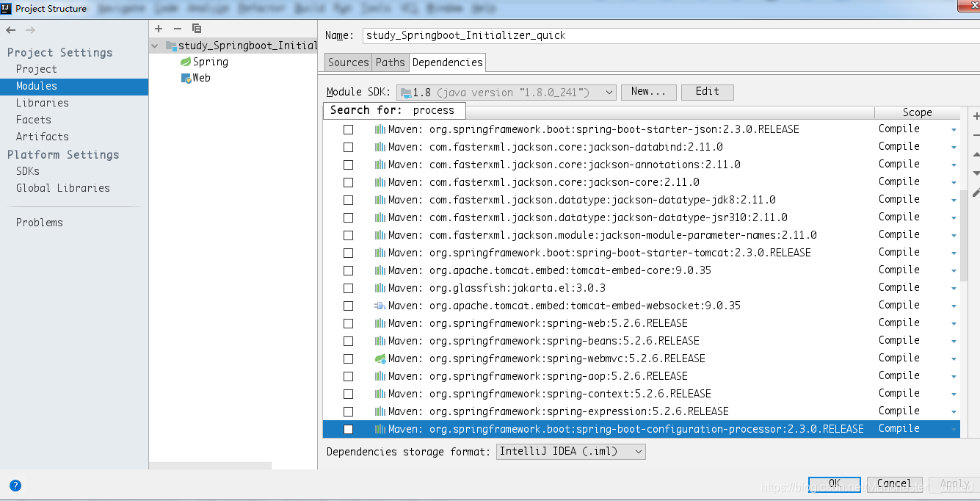Open scope dropdown for jackson-core
The image size is (980, 501).
point(954,183)
